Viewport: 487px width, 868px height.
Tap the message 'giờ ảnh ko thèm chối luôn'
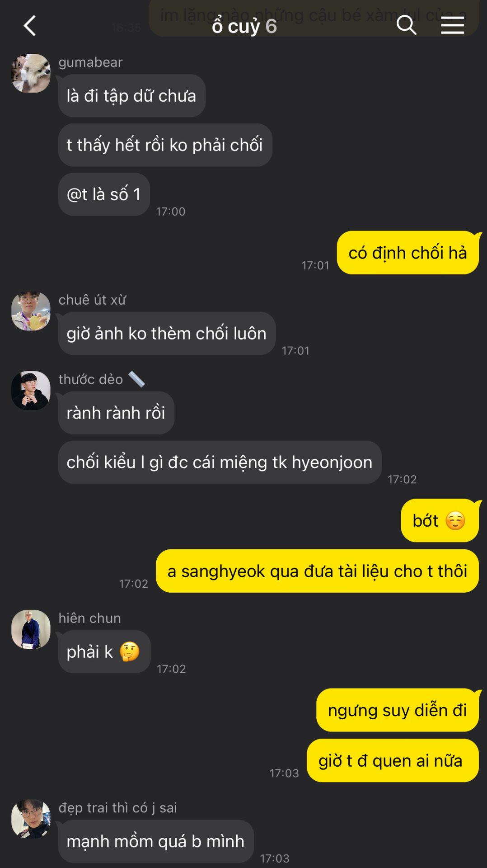tap(167, 334)
